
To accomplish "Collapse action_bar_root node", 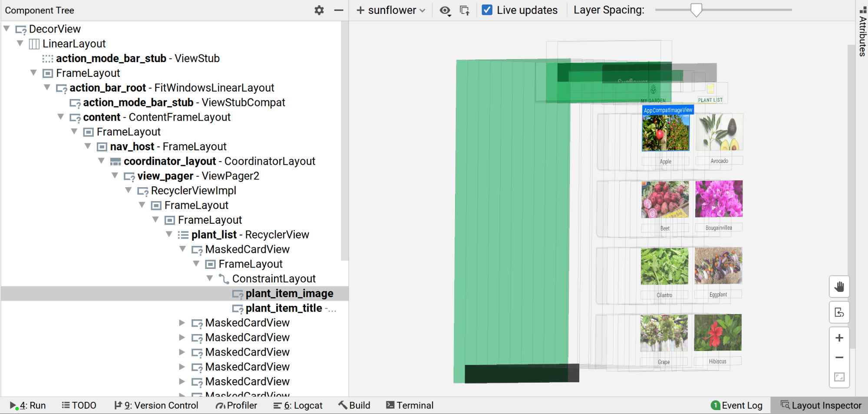I will (x=47, y=88).
